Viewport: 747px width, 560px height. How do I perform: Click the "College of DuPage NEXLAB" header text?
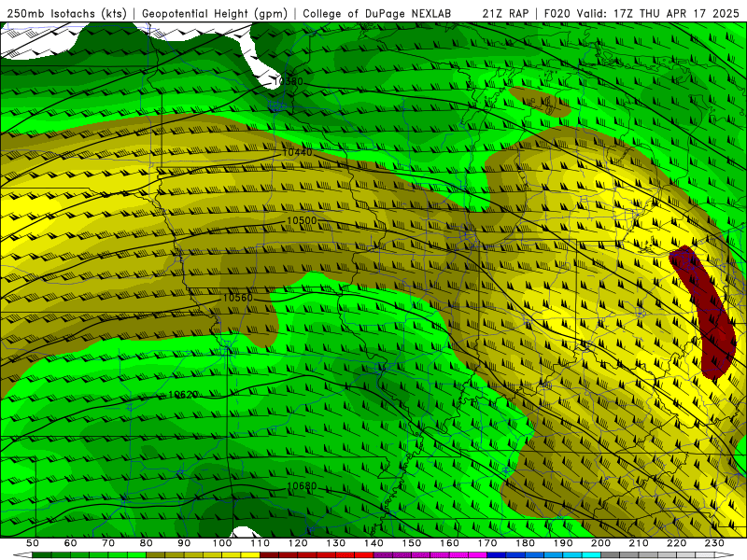pos(376,13)
